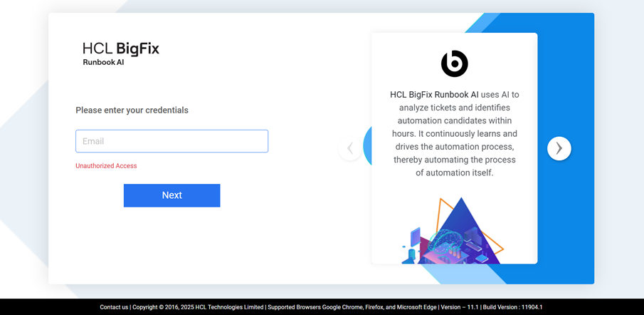Go back with the left chevron arrow
Screen dimensions: 644x315
pos(350,148)
